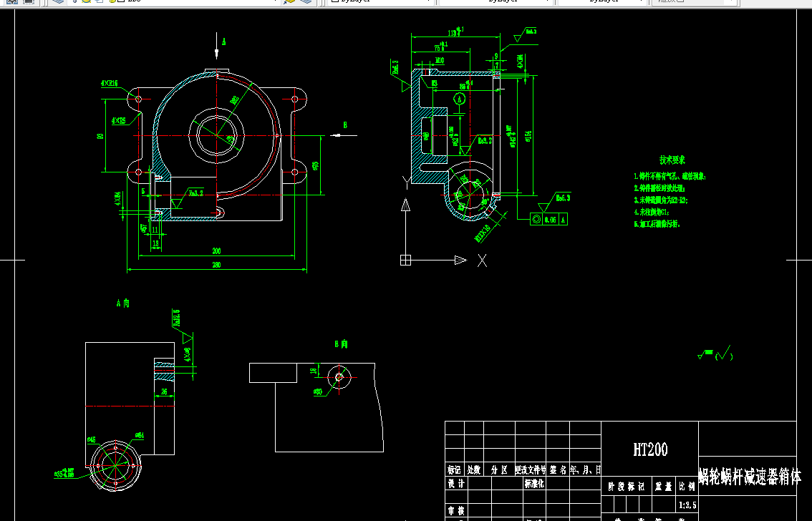Click technical requirement line 3 about R2-R3

662,200
